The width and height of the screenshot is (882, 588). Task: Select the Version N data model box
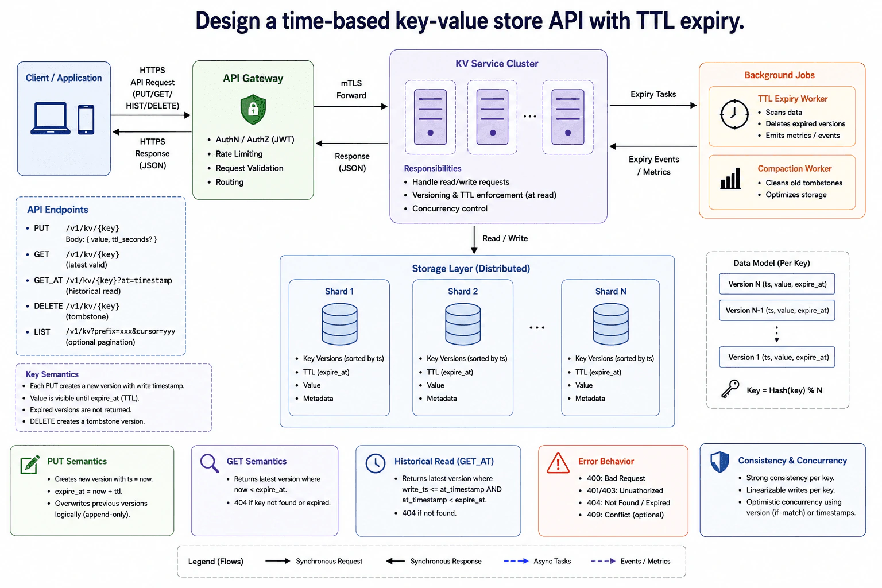777,284
